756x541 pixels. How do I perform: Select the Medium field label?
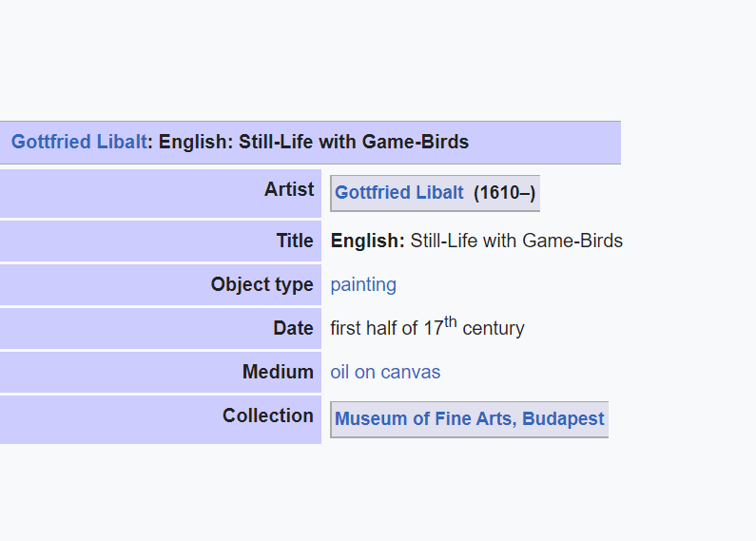pos(279,372)
